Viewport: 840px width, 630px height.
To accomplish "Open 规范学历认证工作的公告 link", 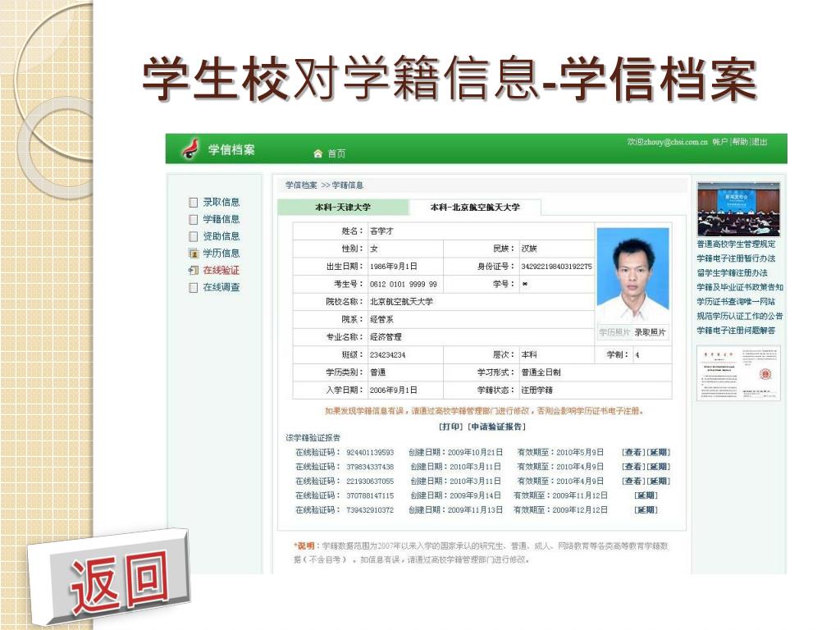I will coord(740,317).
